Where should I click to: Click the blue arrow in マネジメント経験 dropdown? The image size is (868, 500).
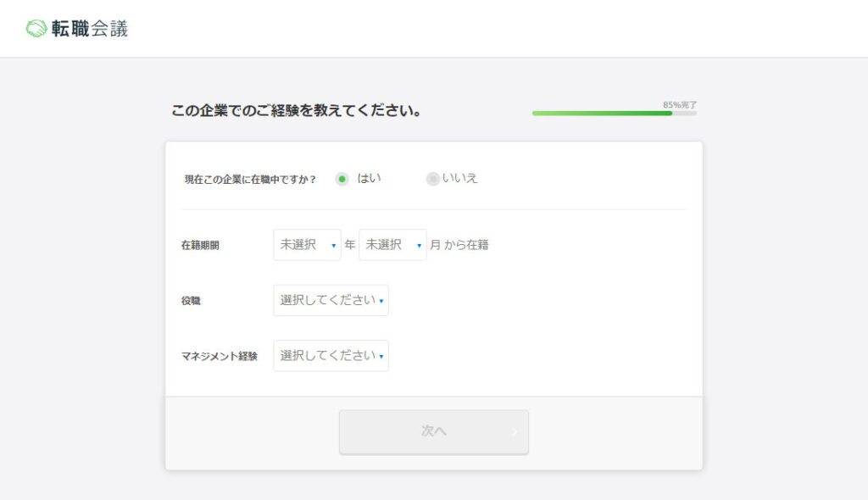(381, 357)
